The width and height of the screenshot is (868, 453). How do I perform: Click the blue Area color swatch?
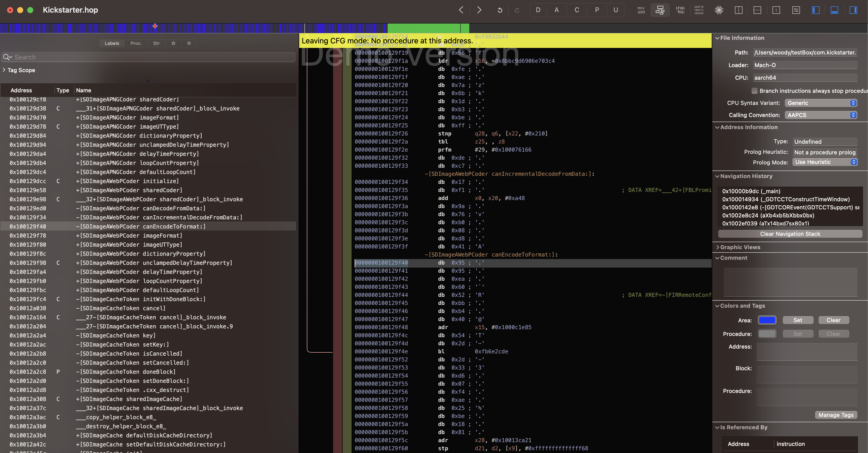click(767, 320)
